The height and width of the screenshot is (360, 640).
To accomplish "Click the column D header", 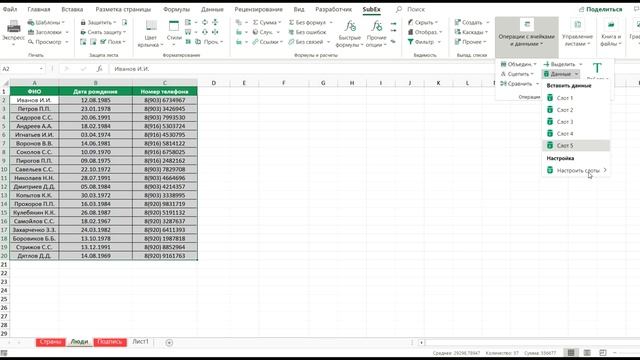I will pyautogui.click(x=213, y=83).
